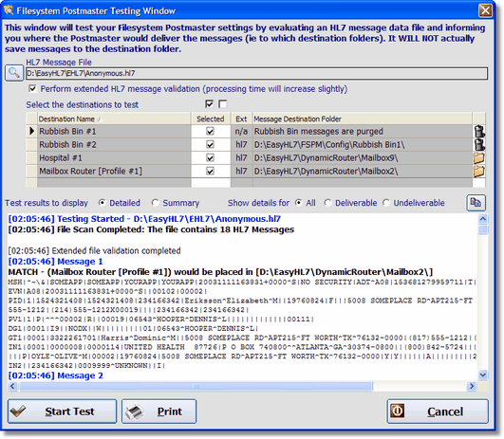Viewport: 504px width, 439px height.
Task: Click the 'Extended file validation completed' line
Action: 94,250
